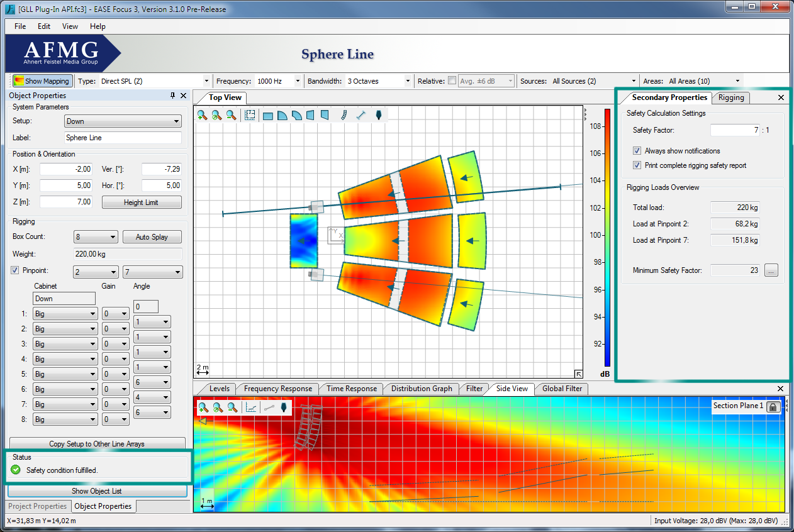
Task: Switch to the Frequency Response tab
Action: pos(277,389)
